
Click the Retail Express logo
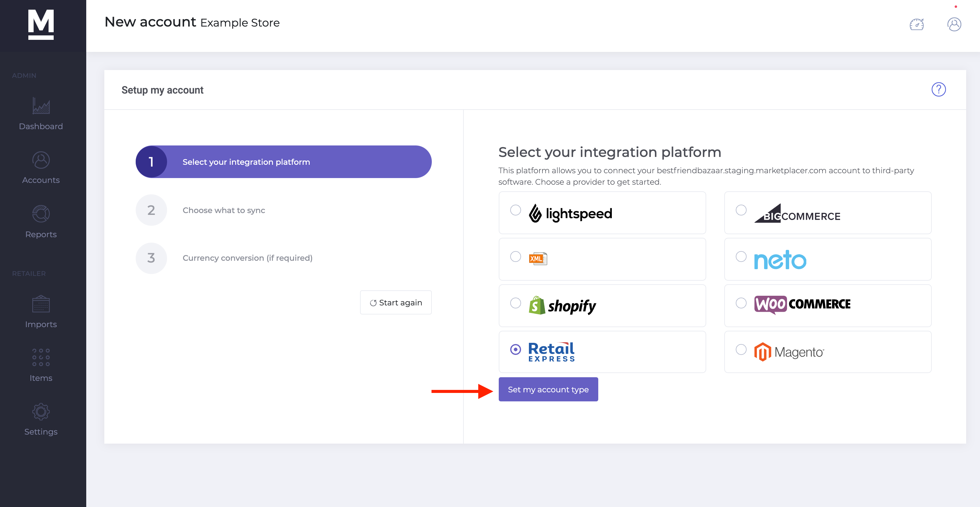tap(552, 352)
